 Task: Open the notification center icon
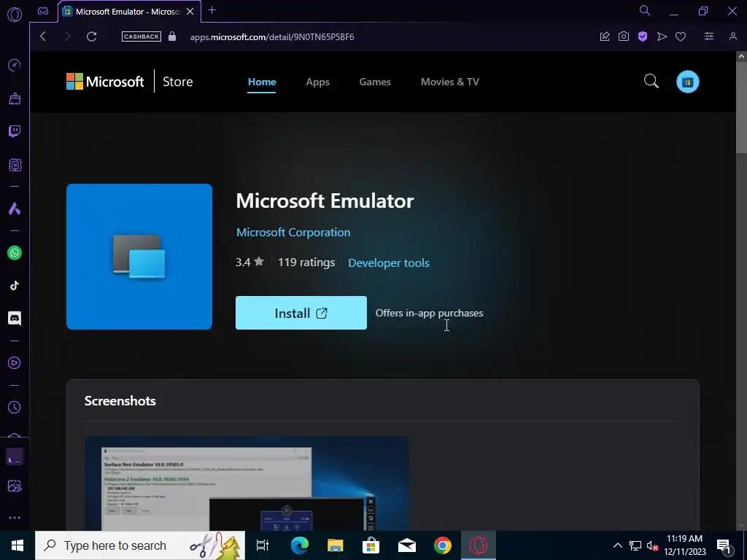click(x=724, y=545)
